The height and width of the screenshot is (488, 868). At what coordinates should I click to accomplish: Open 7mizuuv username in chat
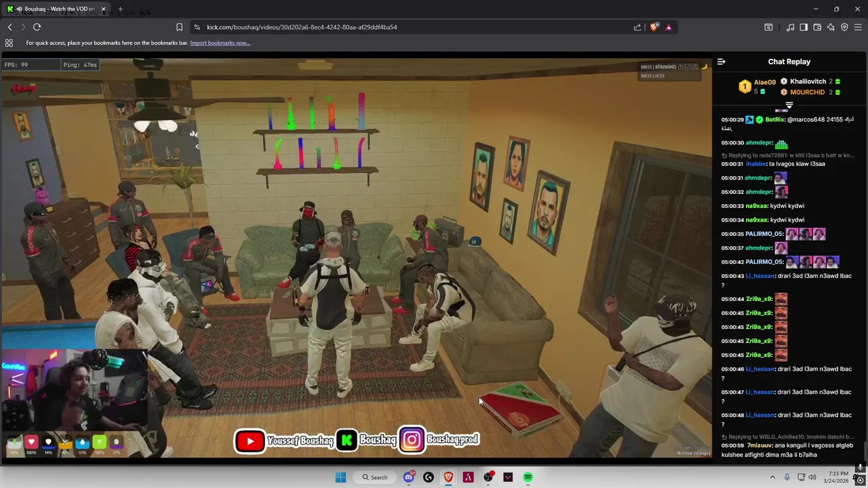coord(758,445)
